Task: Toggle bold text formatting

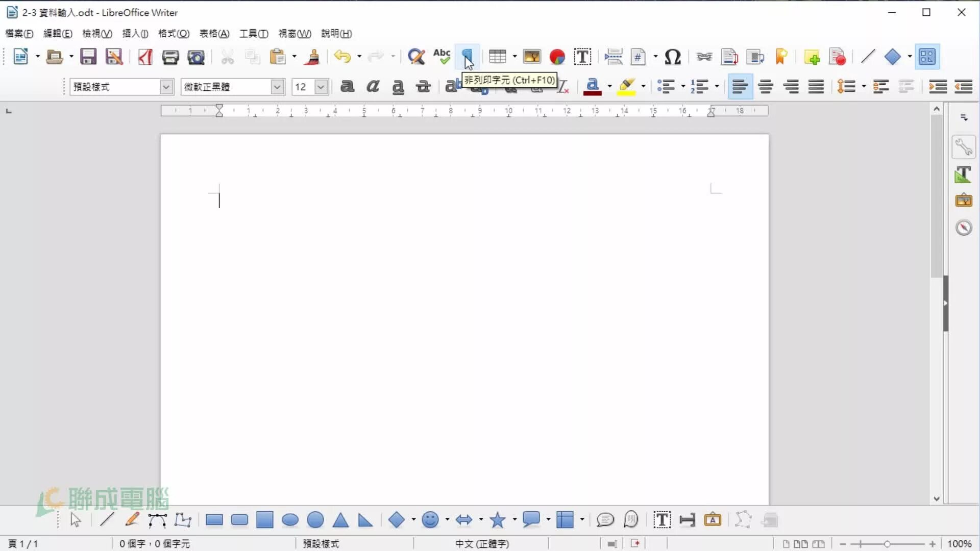Action: click(347, 87)
